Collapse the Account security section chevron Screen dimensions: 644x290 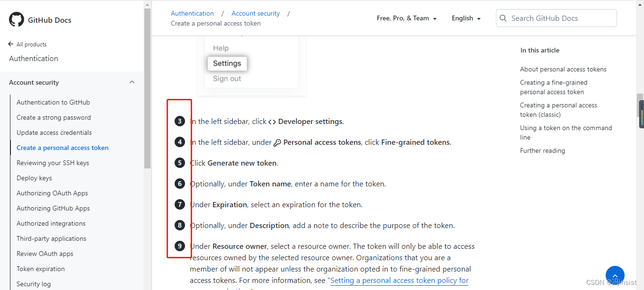(x=132, y=81)
